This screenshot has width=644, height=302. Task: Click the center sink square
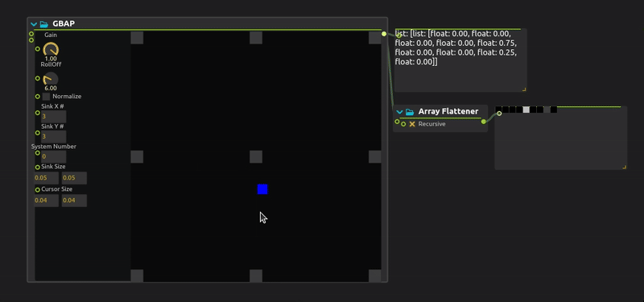(256, 156)
